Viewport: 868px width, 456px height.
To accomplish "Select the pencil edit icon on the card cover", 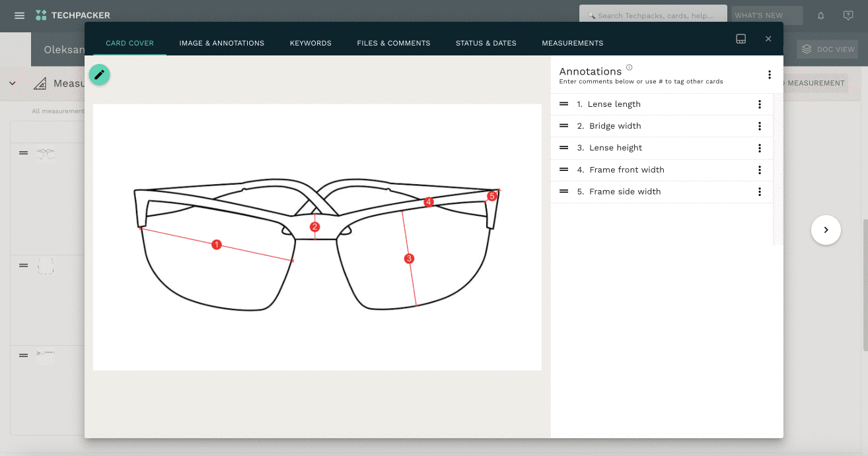I will click(99, 75).
